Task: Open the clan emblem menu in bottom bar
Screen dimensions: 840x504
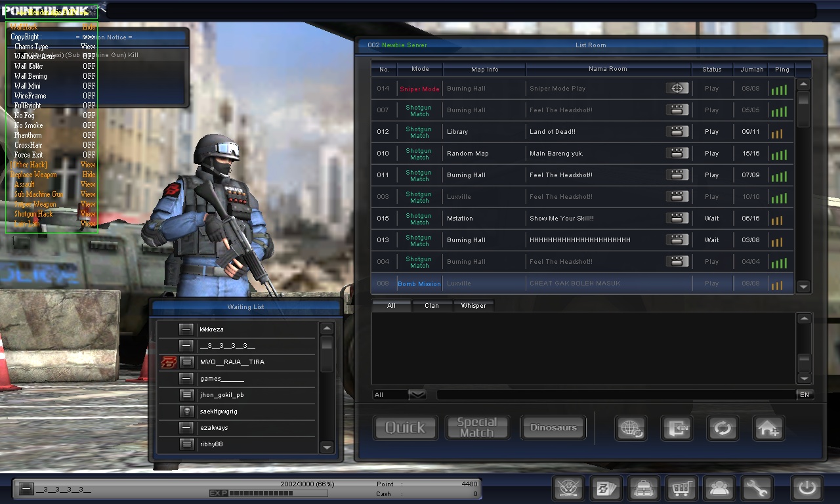Action: (568, 489)
